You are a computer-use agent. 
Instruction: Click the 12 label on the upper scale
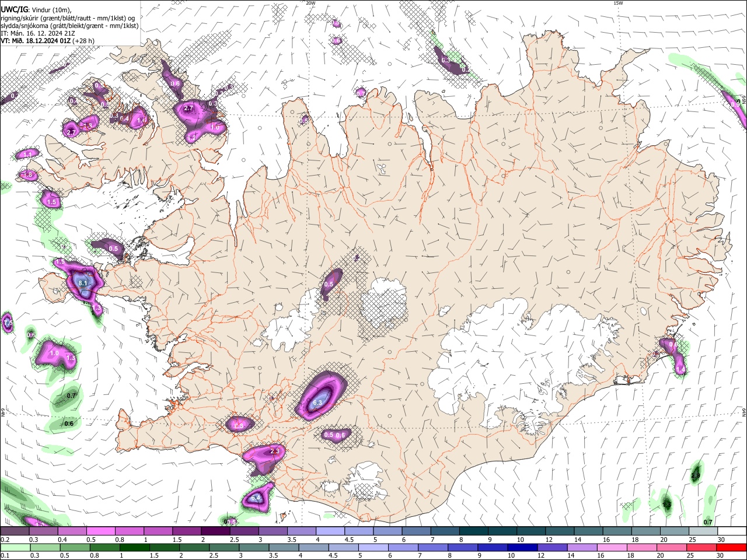coord(549,540)
